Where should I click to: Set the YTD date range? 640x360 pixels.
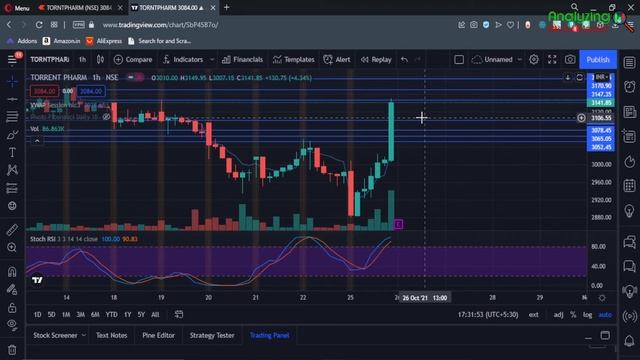pyautogui.click(x=111, y=315)
